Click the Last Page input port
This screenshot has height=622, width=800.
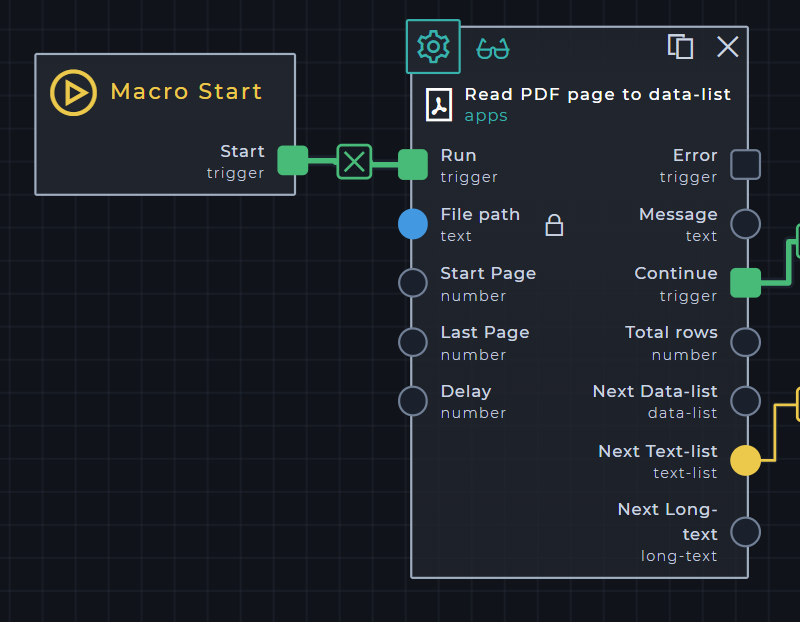[413, 342]
